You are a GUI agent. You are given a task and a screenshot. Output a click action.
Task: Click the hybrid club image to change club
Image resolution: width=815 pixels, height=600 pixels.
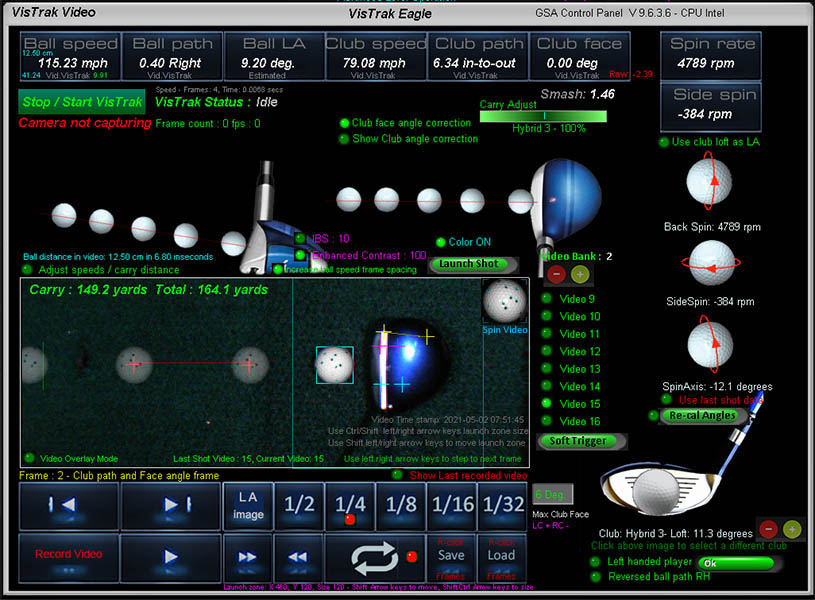point(660,489)
